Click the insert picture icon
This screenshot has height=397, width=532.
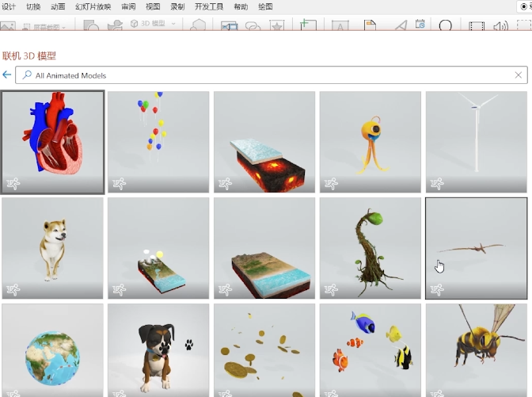click(8, 26)
